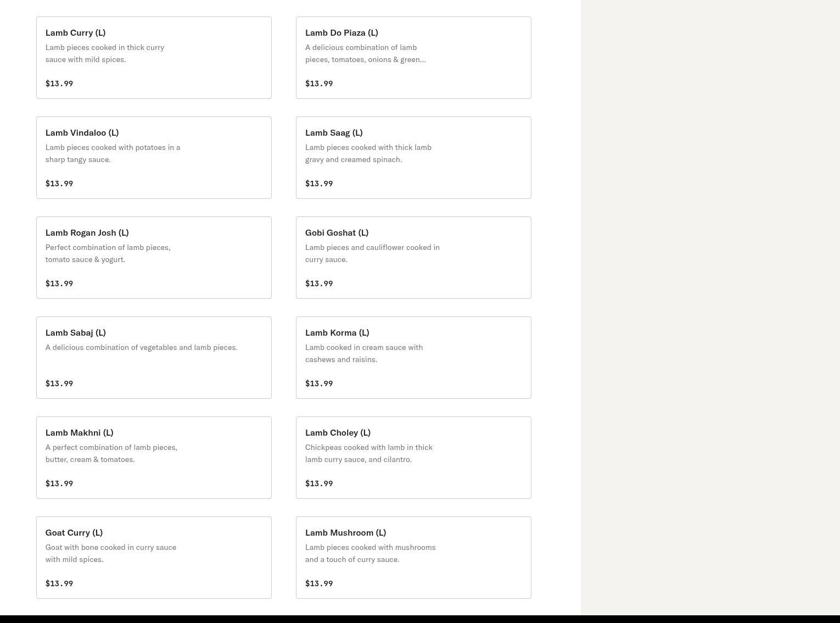This screenshot has width=840, height=623.
Task: Add Lamb Vindaloo (L) by clicking its card
Action: pyautogui.click(x=154, y=158)
